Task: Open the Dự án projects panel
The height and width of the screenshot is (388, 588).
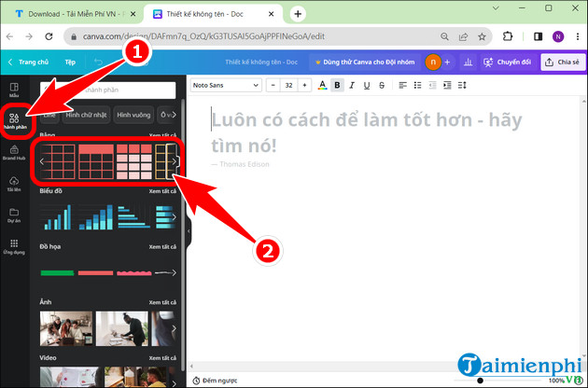Action: [14, 215]
